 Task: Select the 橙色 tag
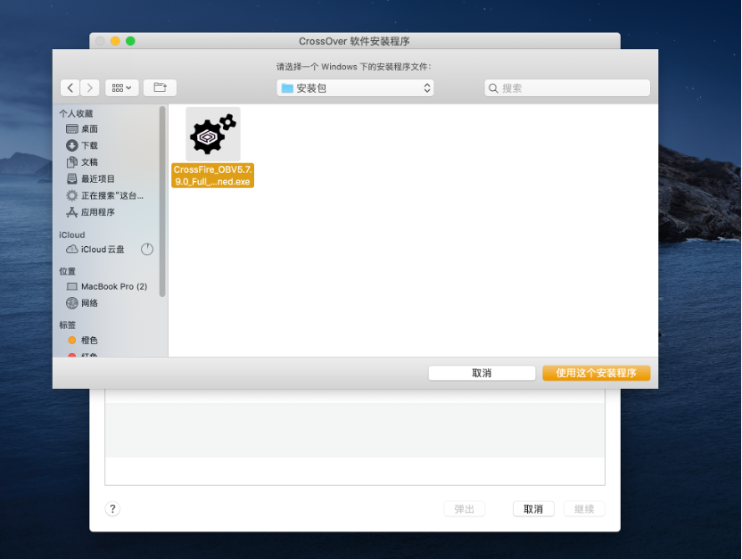(89, 340)
